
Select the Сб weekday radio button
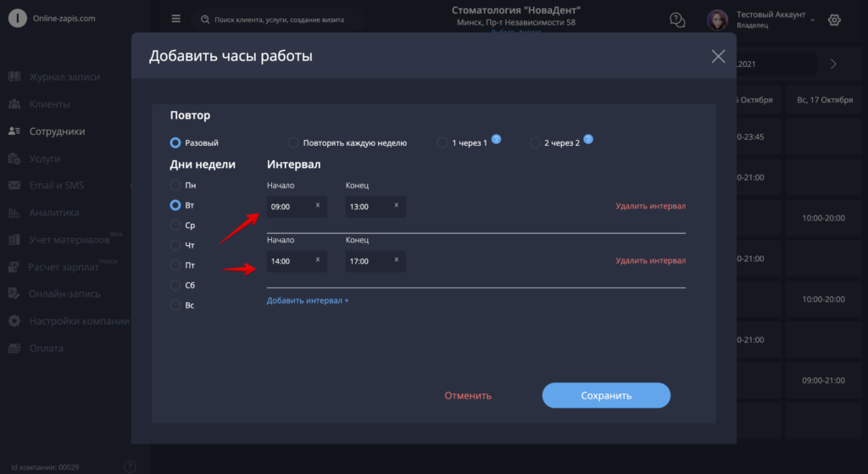(175, 285)
